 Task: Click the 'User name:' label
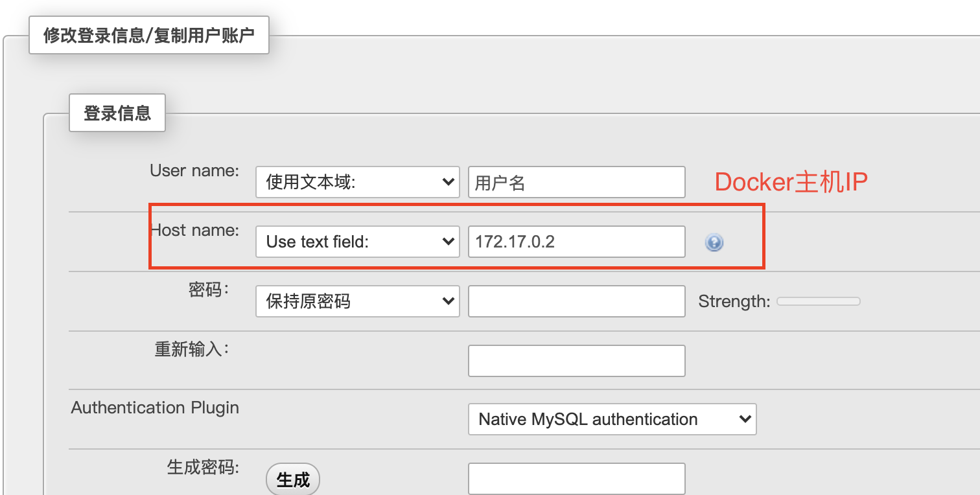click(194, 171)
